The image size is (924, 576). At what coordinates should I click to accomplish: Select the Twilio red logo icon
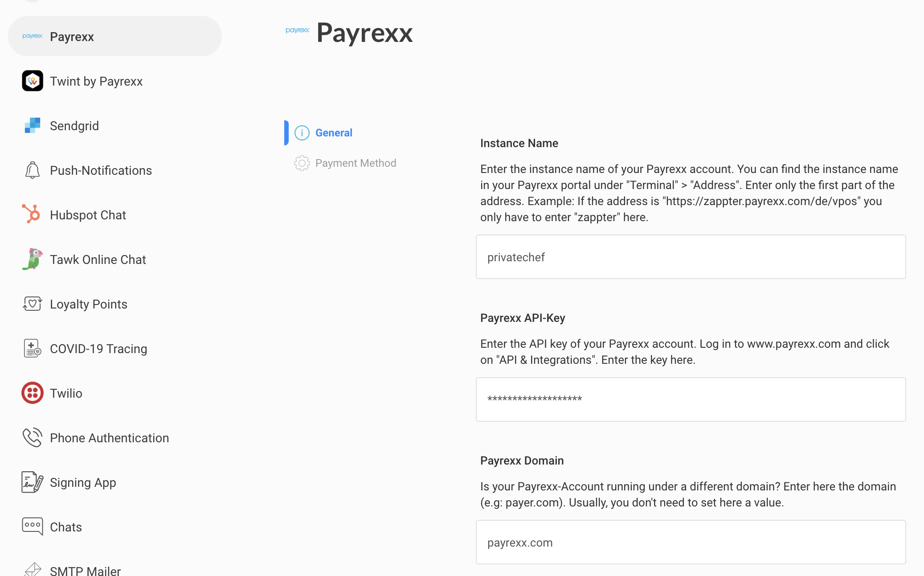pos(33,393)
